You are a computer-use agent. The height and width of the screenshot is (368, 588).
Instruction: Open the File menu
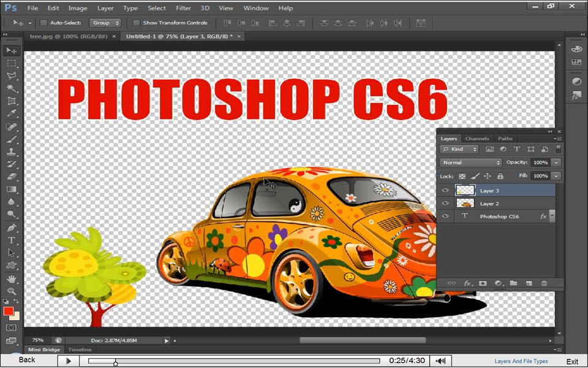click(x=32, y=8)
